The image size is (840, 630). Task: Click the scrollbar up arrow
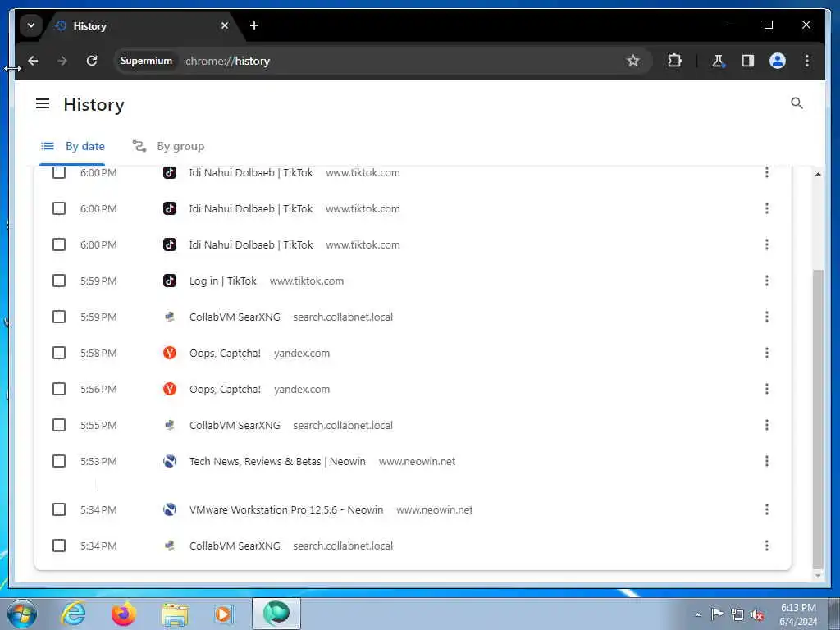(x=818, y=174)
